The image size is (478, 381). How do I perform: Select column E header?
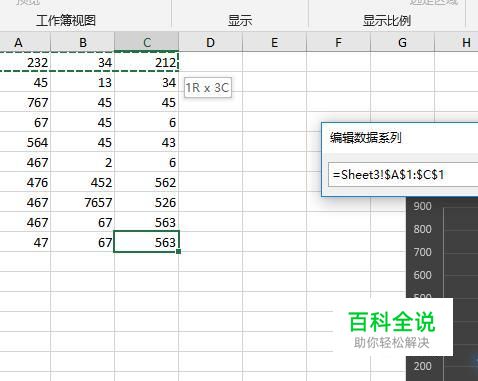click(274, 42)
